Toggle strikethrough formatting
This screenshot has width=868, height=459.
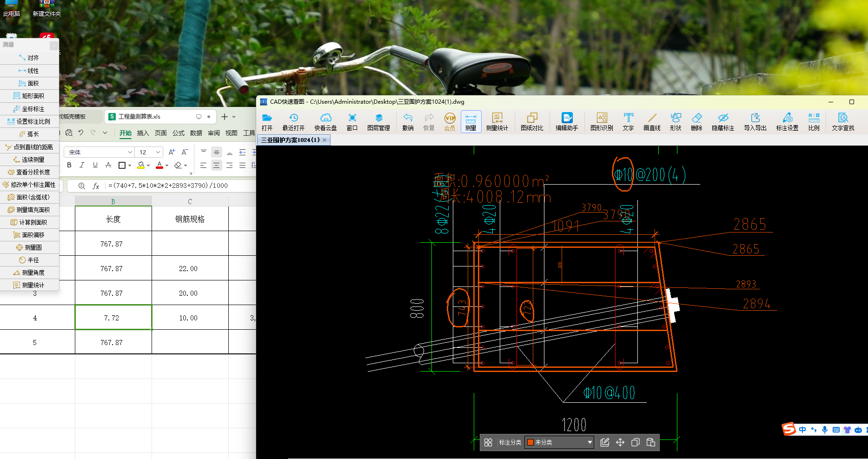[108, 165]
